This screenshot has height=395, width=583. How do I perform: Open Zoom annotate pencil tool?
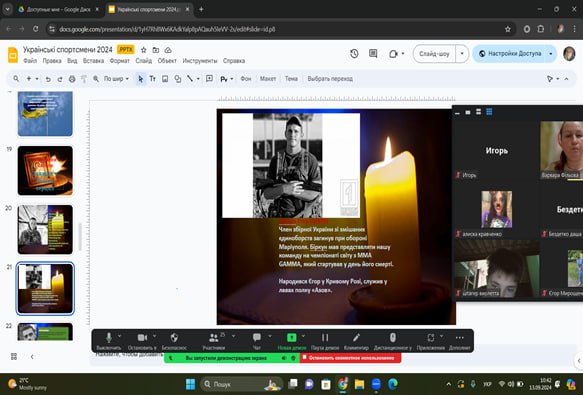coord(356,341)
